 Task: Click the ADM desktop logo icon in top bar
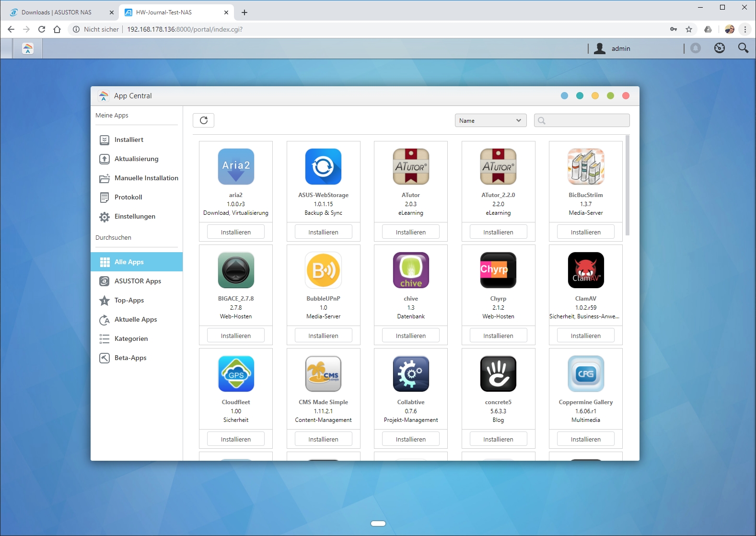(28, 48)
